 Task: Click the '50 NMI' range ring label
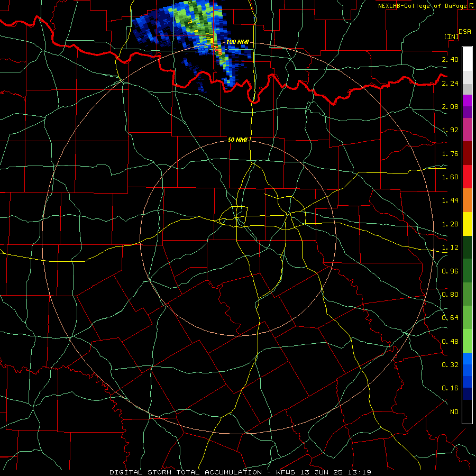point(237,140)
